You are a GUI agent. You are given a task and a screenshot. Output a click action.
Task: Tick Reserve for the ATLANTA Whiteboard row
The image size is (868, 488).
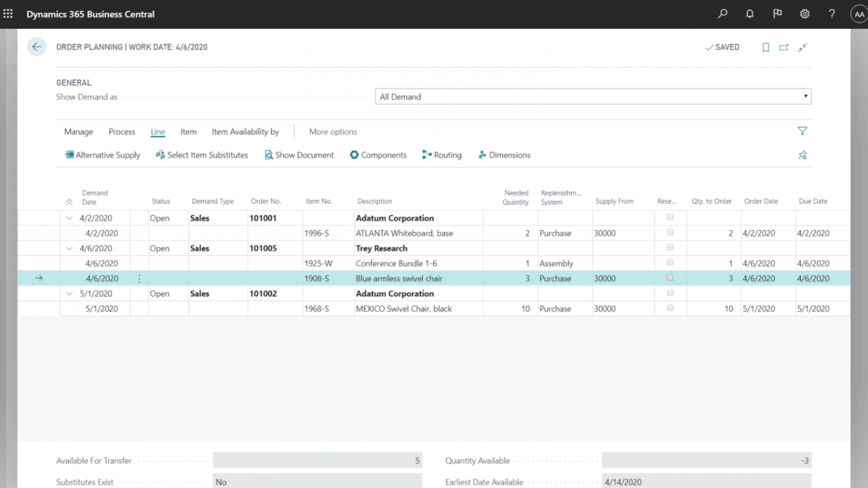(x=670, y=233)
